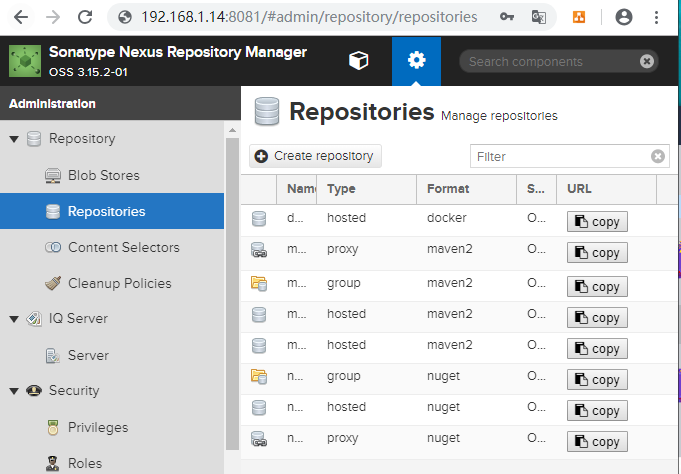Screen dimensions: 681x474
Task: Copy URL of maven2 group repository
Action: pyautogui.click(x=597, y=287)
